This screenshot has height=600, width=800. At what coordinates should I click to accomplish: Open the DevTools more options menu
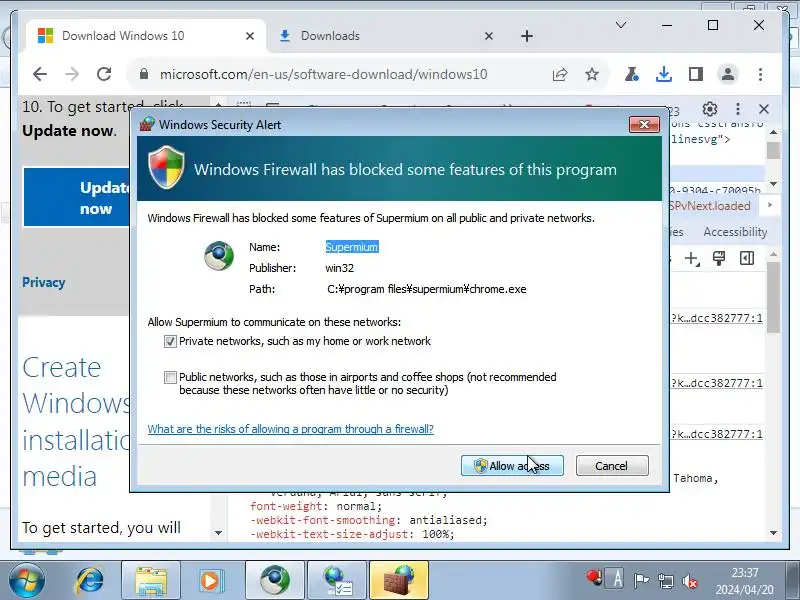[738, 109]
